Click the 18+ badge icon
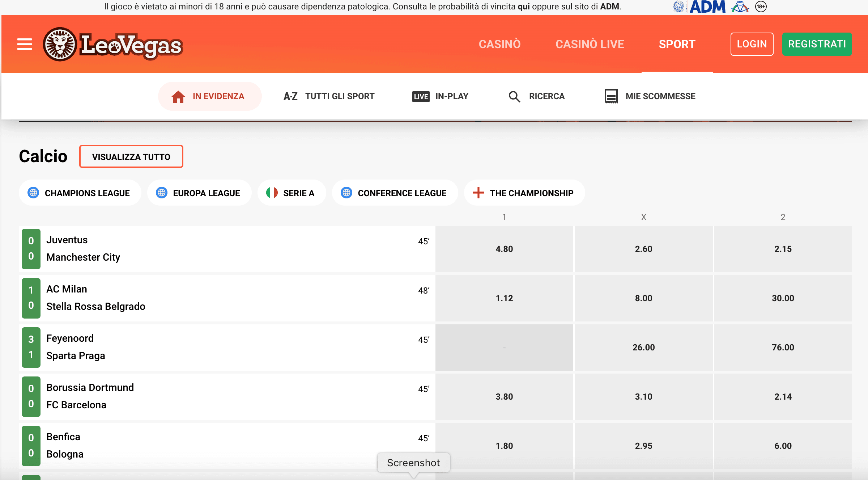This screenshot has width=868, height=480. click(x=761, y=7)
